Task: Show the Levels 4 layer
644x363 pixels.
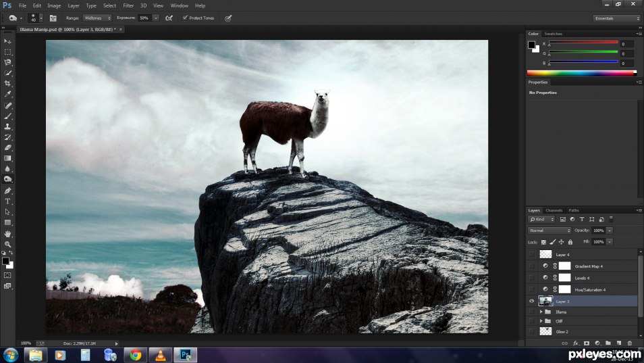Action: (531, 278)
